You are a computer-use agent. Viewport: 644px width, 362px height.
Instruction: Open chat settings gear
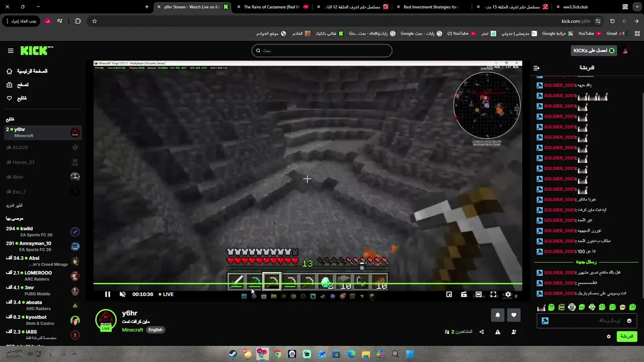609,337
